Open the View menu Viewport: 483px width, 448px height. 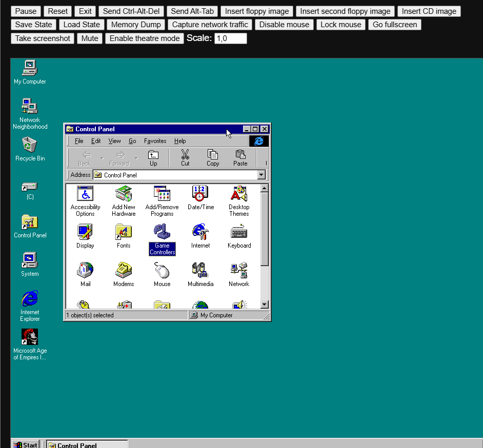click(114, 140)
